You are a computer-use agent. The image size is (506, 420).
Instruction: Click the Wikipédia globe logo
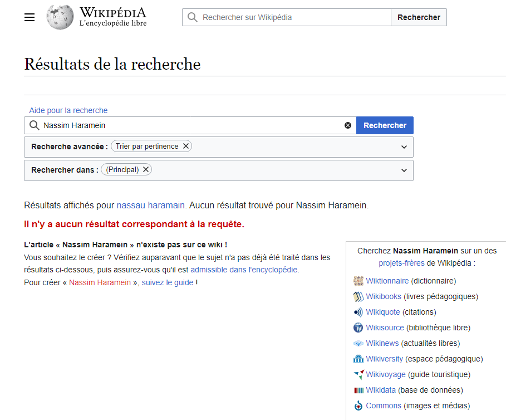point(60,17)
